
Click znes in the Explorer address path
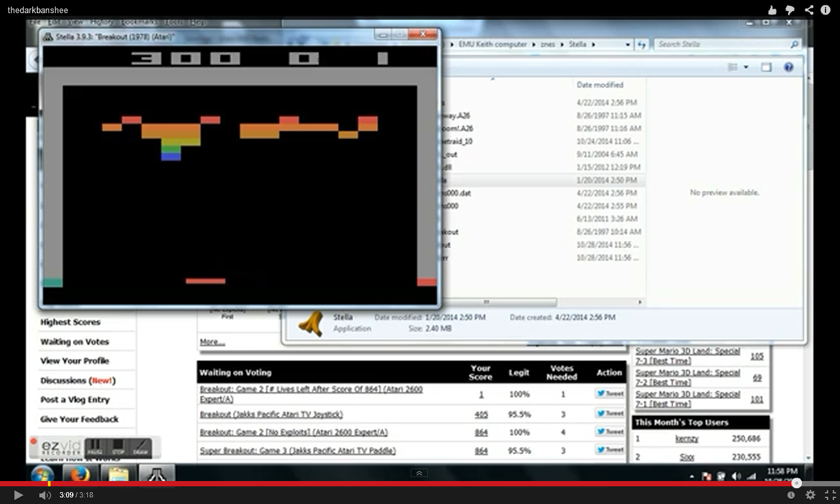[x=547, y=45]
